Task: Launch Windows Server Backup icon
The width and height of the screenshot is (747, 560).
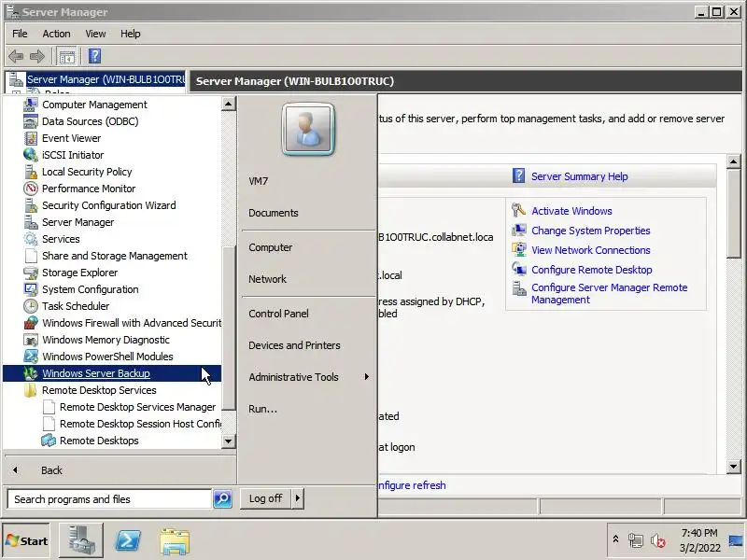Action: (31, 373)
